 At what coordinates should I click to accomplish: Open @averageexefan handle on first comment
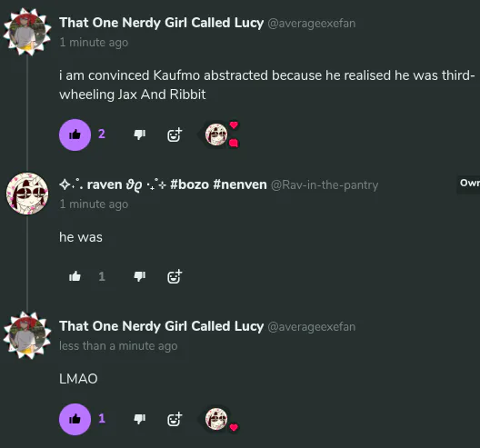[312, 24]
